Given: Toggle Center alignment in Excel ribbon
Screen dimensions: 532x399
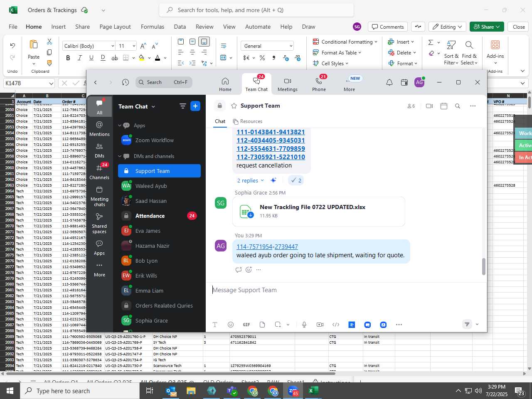Looking at the screenshot, I should click(x=192, y=52).
